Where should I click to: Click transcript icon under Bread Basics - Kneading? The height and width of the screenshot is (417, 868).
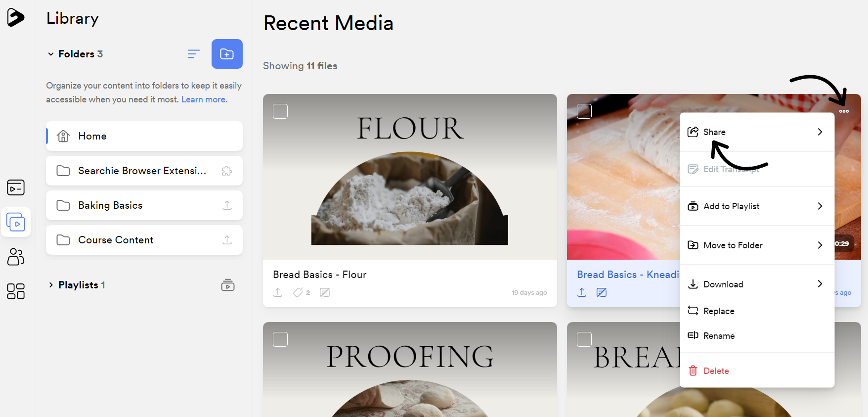[x=602, y=292]
